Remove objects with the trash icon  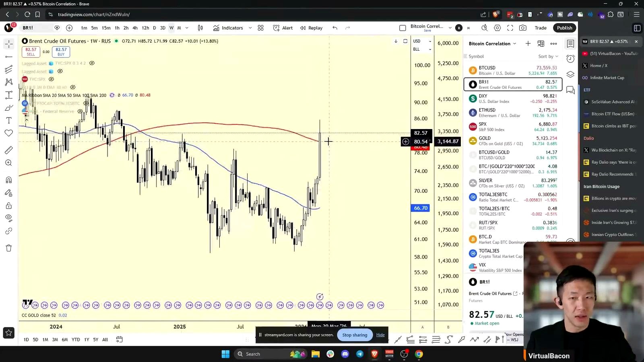pos(9,248)
